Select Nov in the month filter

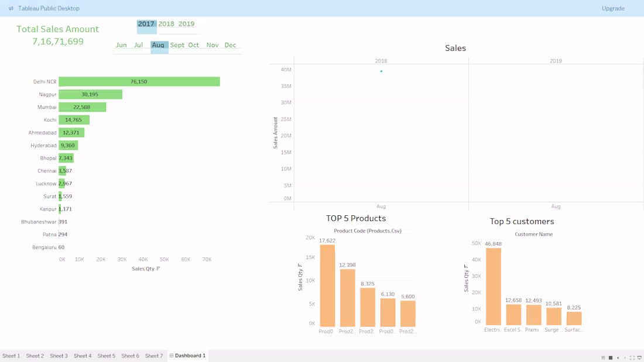coord(213,45)
